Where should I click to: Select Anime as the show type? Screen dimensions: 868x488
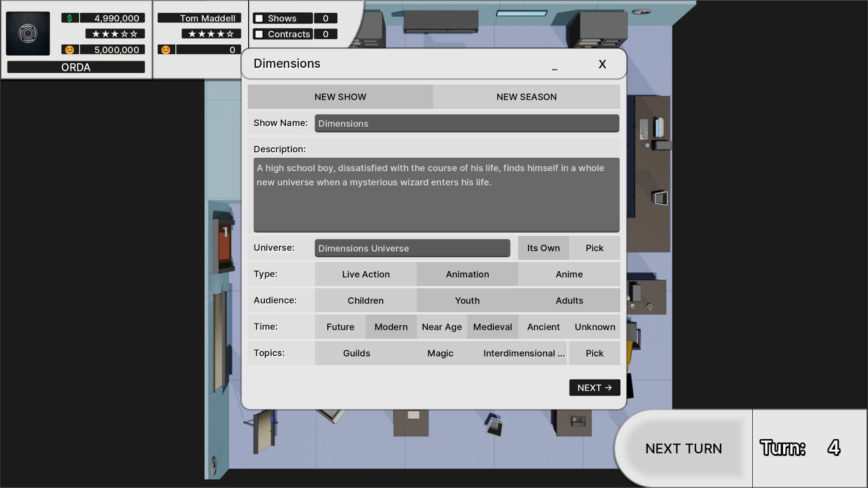click(x=569, y=274)
